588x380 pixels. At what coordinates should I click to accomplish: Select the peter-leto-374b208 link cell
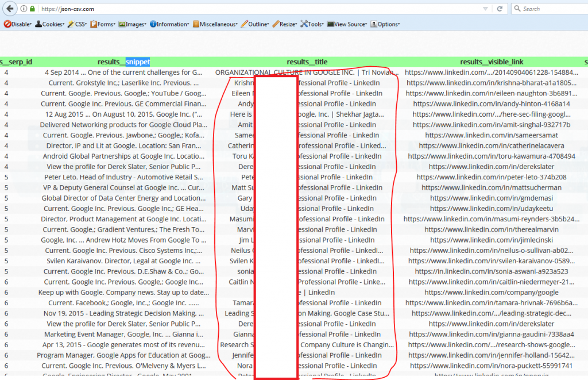[492, 178]
